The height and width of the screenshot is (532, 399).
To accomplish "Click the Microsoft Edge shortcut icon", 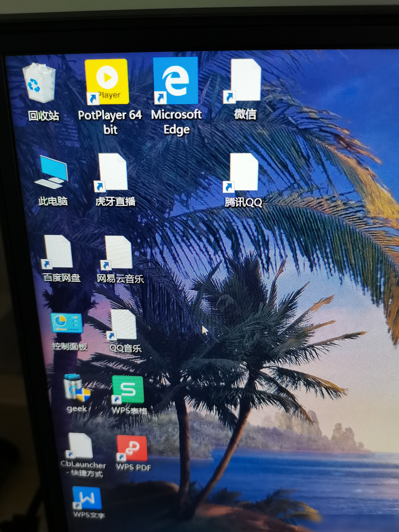I will [175, 81].
